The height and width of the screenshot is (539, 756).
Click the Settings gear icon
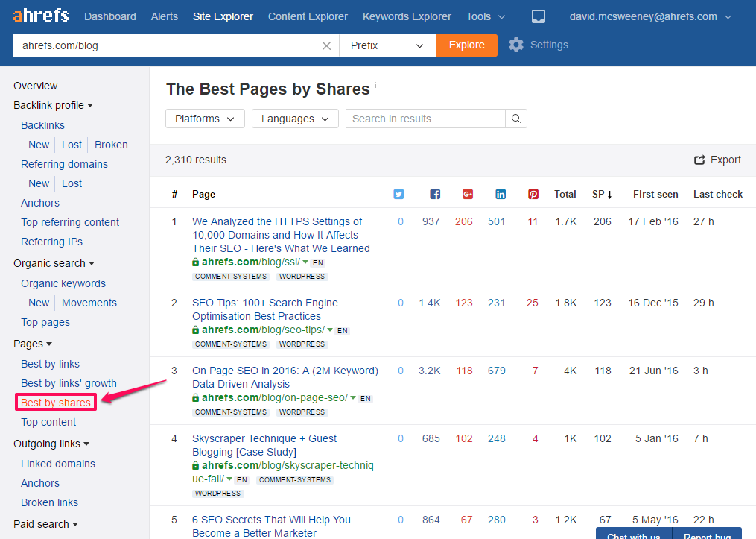(516, 45)
